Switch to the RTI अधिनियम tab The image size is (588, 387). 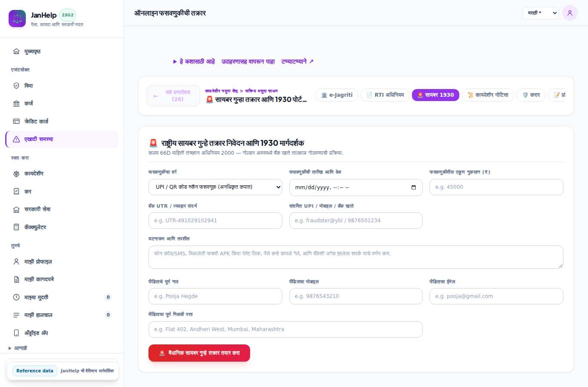[385, 95]
